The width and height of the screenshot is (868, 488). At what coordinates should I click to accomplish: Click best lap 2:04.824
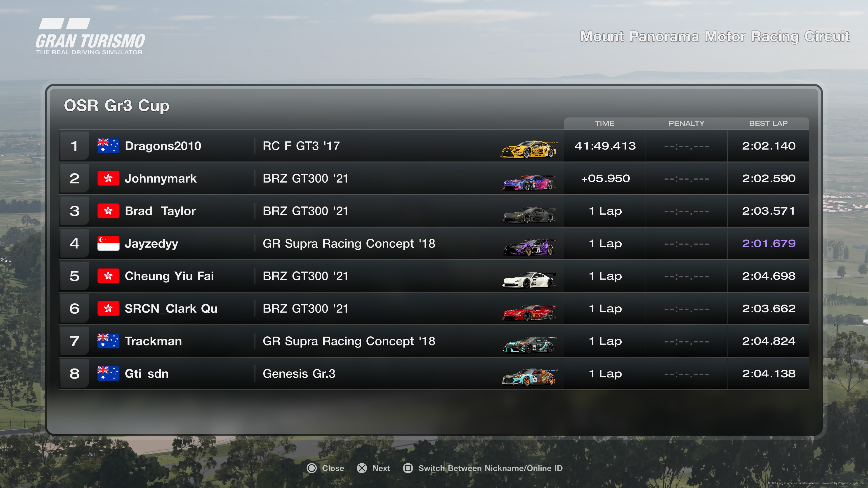point(769,341)
